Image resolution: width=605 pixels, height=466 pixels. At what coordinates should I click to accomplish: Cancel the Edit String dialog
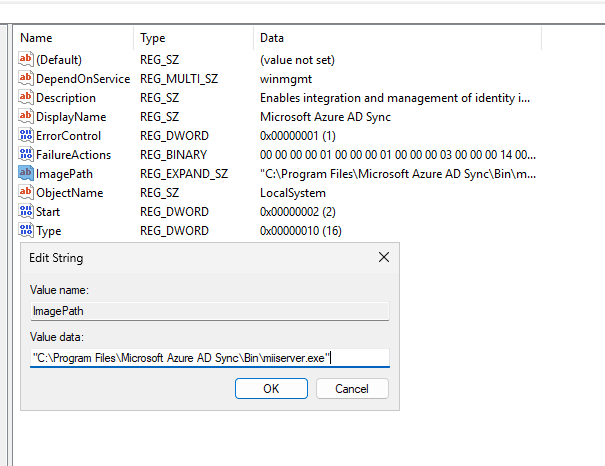click(x=352, y=388)
